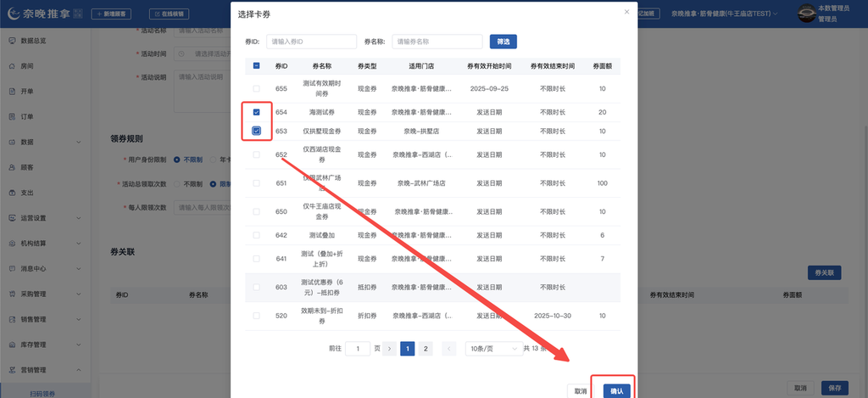This screenshot has height=398, width=868.
Task: Click the 消息中心 chat icon in sidebar
Action: tap(12, 268)
